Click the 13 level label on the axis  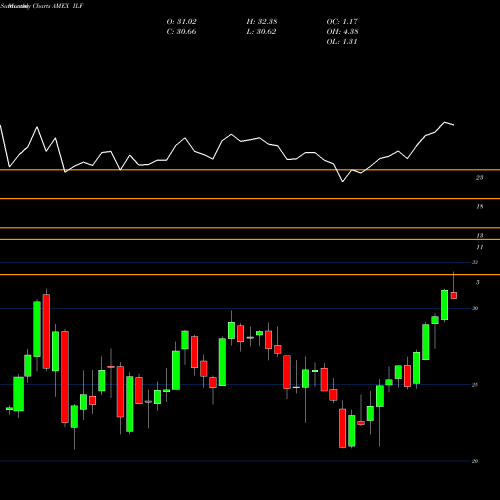[479, 236]
